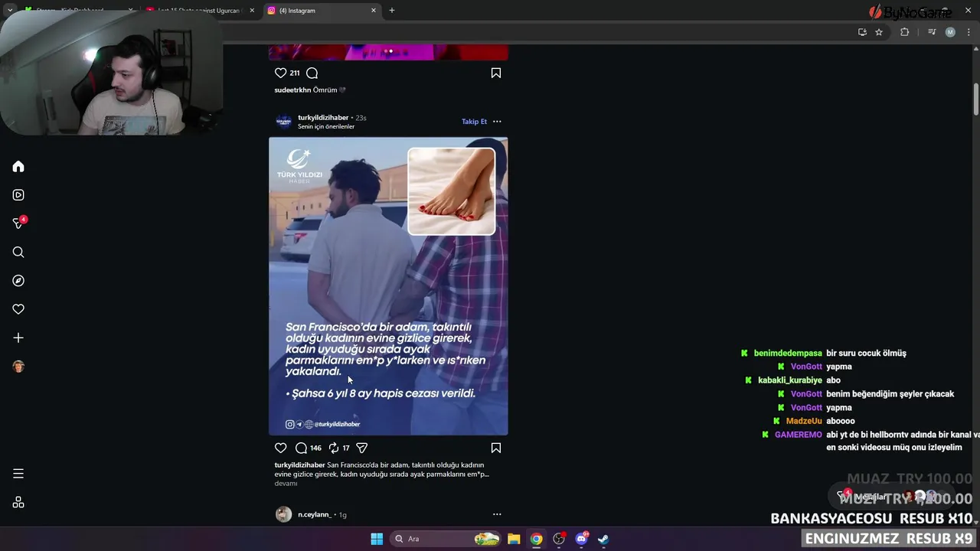This screenshot has height=551, width=980.
Task: Bookmark this page with the star icon
Action: coord(879,32)
